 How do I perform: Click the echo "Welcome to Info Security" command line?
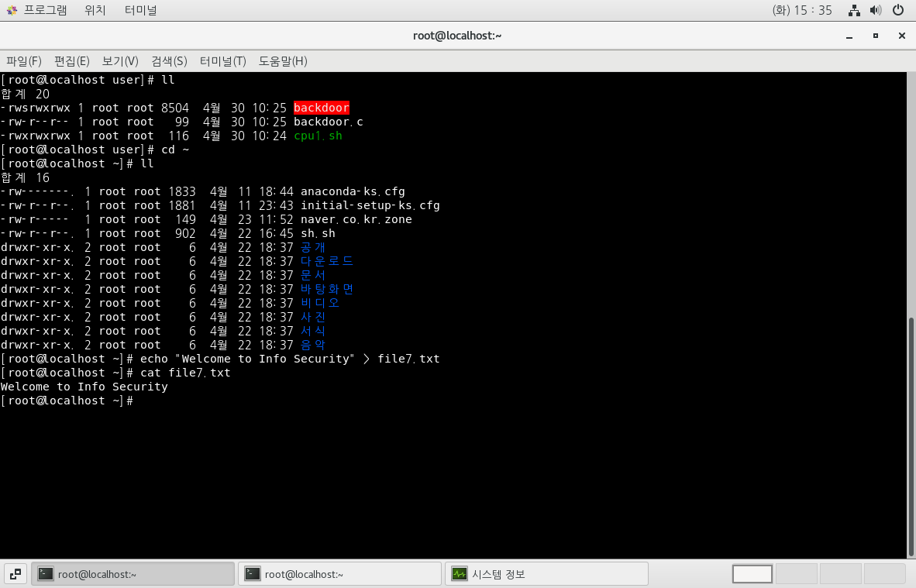[220, 359]
